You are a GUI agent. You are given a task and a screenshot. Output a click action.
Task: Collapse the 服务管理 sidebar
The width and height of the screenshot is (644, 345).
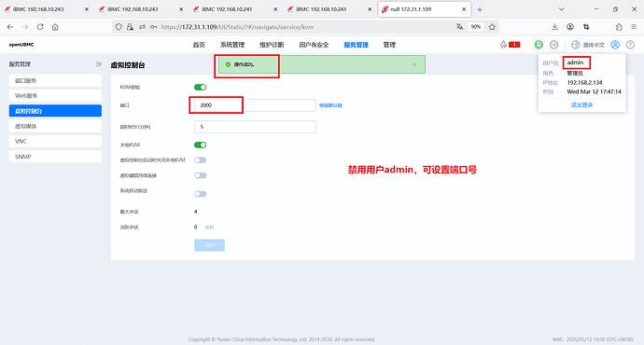click(x=98, y=64)
